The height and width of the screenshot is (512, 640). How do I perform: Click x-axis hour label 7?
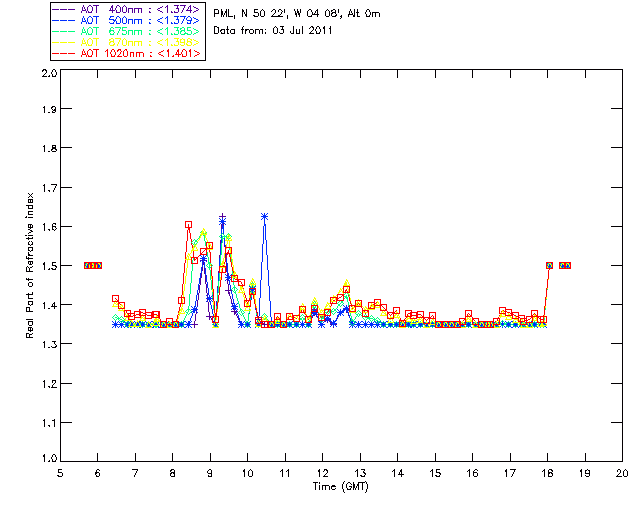(135, 473)
